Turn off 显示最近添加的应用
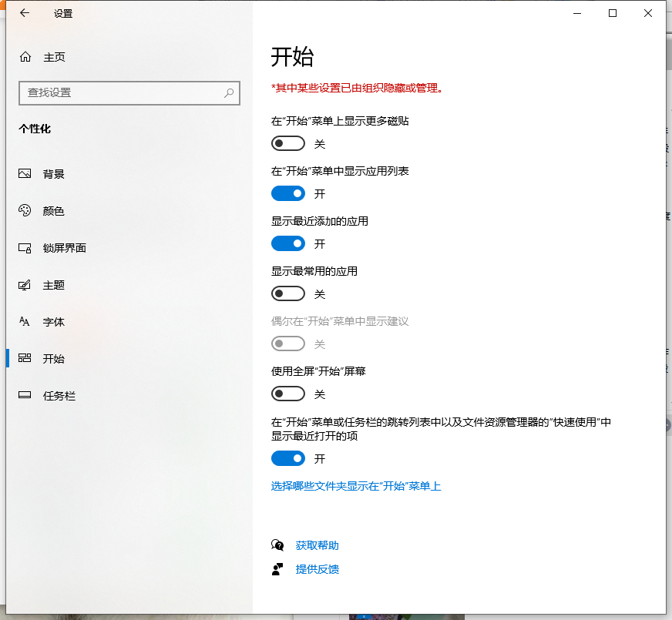Screen dimensions: 672x620 288,243
